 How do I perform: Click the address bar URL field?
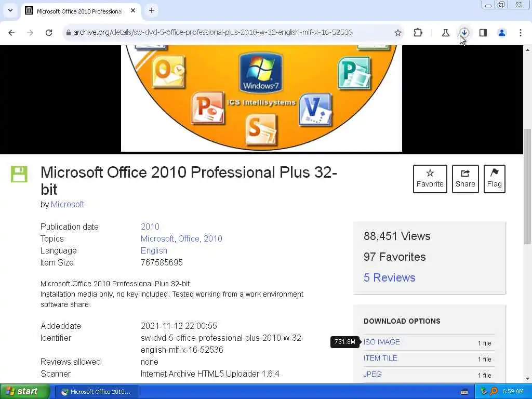click(212, 33)
